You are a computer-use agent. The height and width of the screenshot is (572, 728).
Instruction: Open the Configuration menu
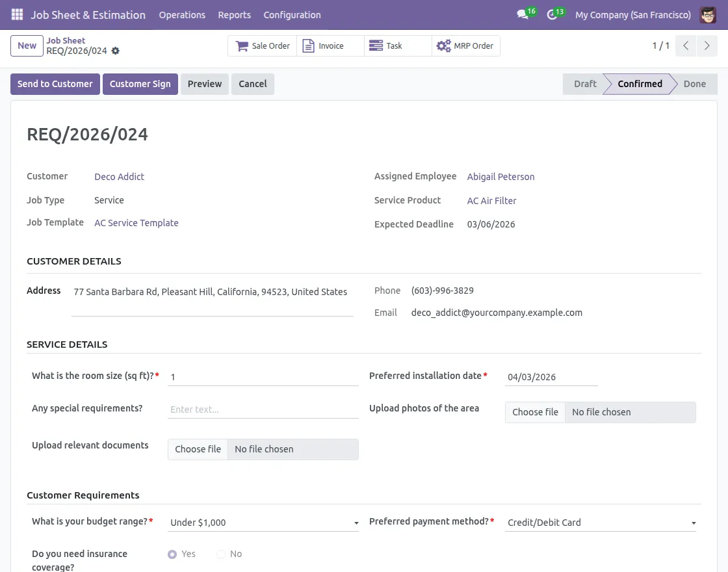(292, 15)
